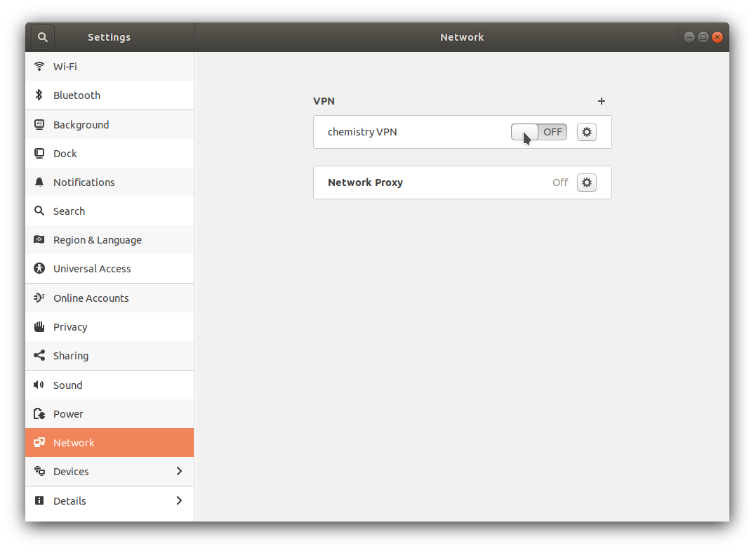Expand Details submenu chevron
This screenshot has width=756, height=551.
point(180,500)
